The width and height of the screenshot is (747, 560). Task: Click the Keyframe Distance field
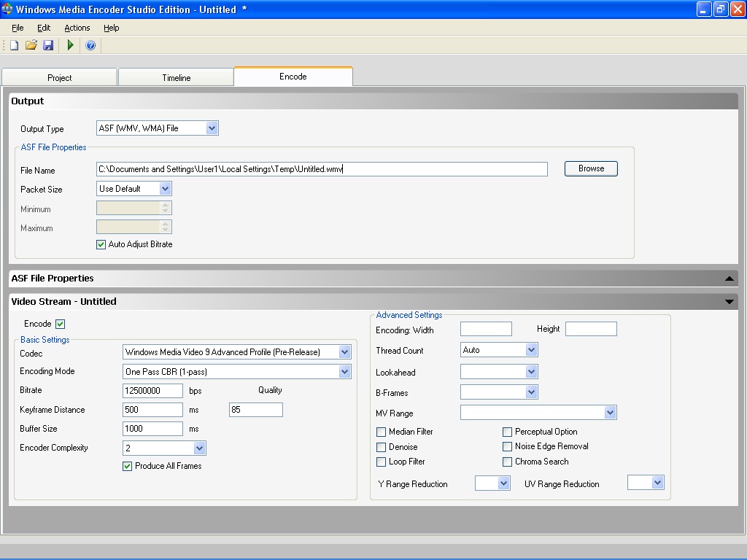coord(152,410)
